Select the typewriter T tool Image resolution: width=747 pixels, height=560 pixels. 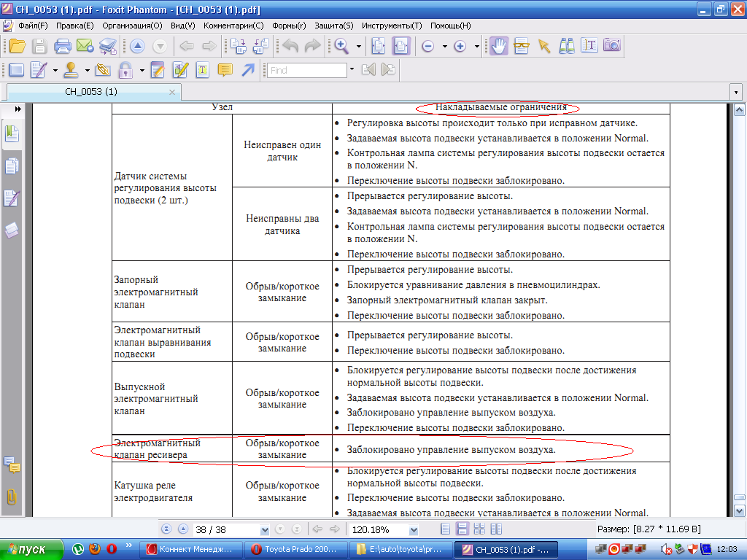(x=203, y=70)
